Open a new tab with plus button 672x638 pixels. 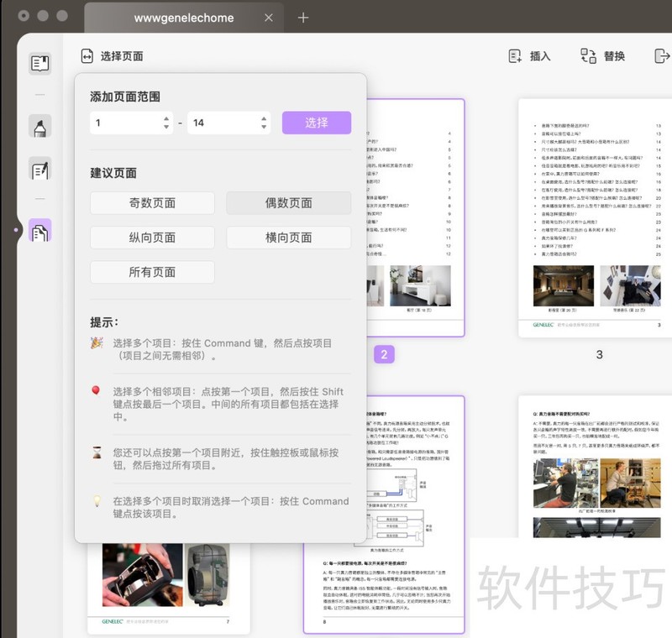tap(303, 18)
